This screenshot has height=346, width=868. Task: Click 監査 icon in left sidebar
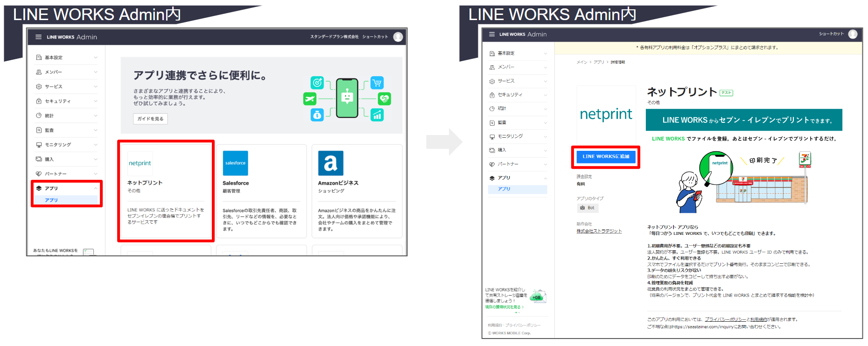point(39,130)
